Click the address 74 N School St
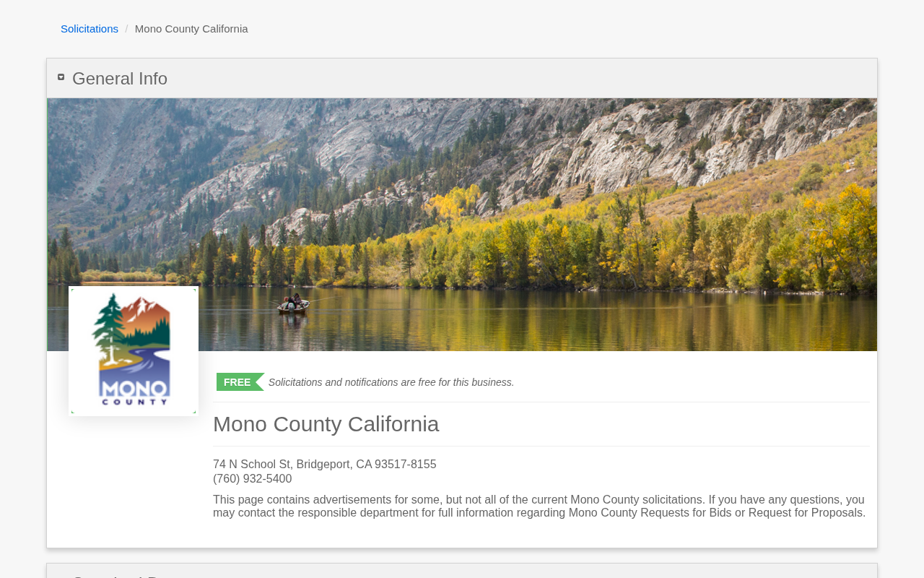Viewport: 924px width, 578px height. click(x=325, y=465)
